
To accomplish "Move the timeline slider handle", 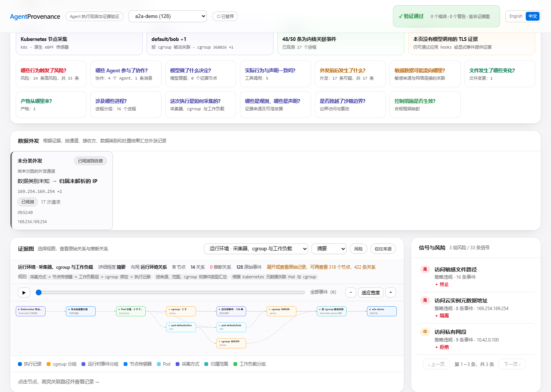I will (39, 292).
